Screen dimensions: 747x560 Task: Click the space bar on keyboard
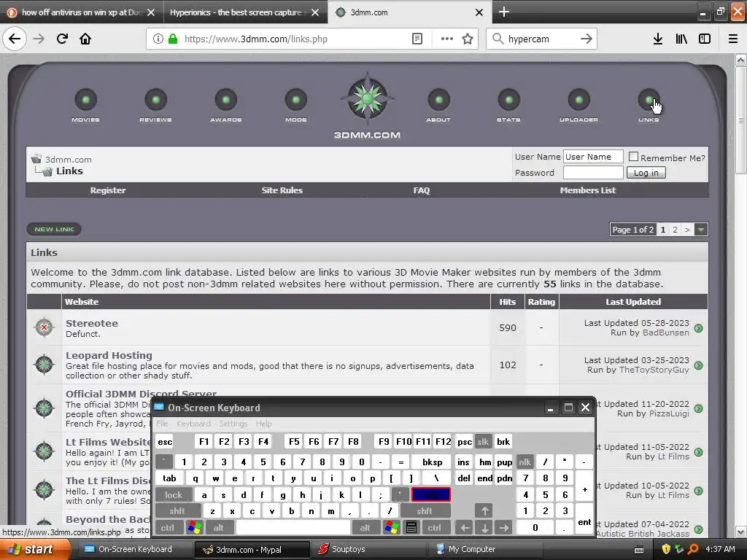point(293,528)
